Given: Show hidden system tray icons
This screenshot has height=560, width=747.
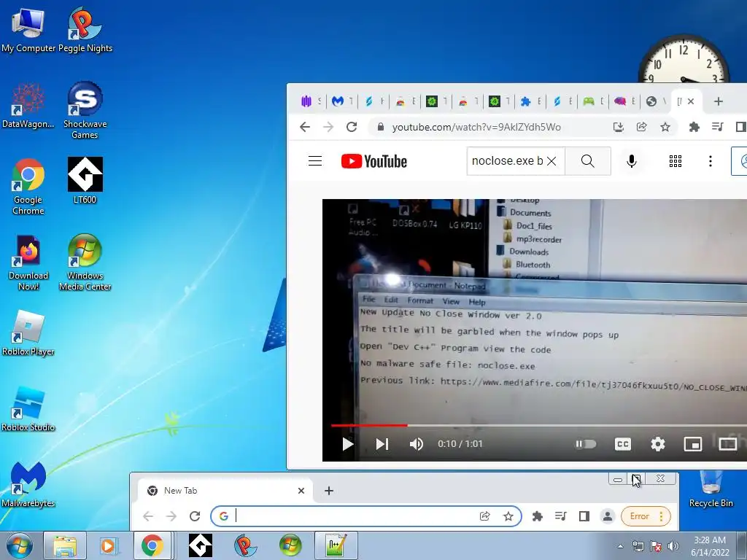Looking at the screenshot, I should pyautogui.click(x=620, y=546).
